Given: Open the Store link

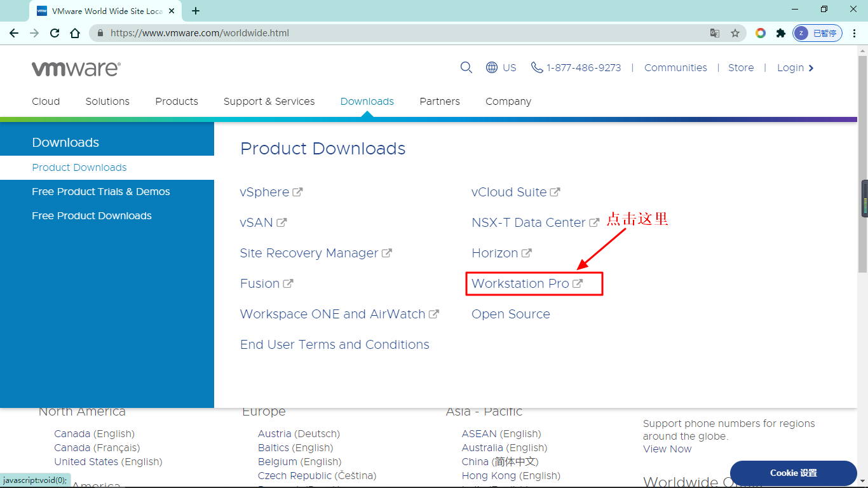Looking at the screenshot, I should point(741,67).
